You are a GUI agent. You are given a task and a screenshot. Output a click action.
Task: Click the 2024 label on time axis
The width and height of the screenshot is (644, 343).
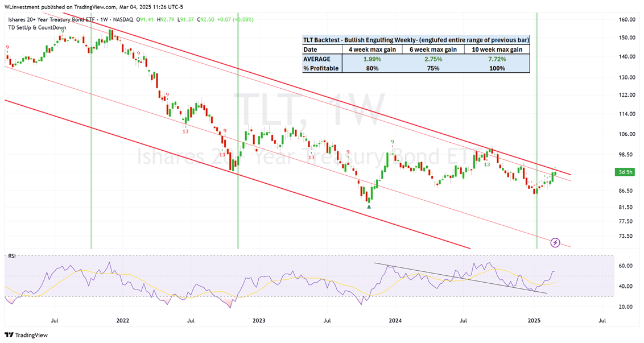click(395, 320)
